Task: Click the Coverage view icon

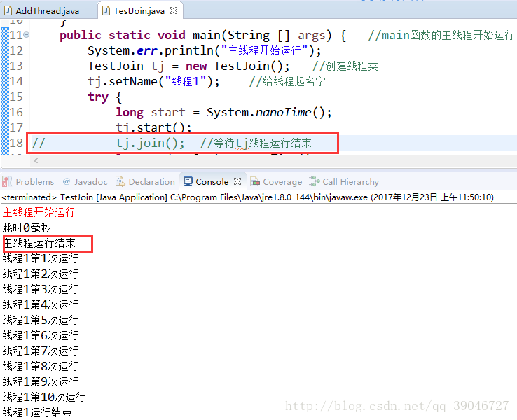Action: click(254, 181)
